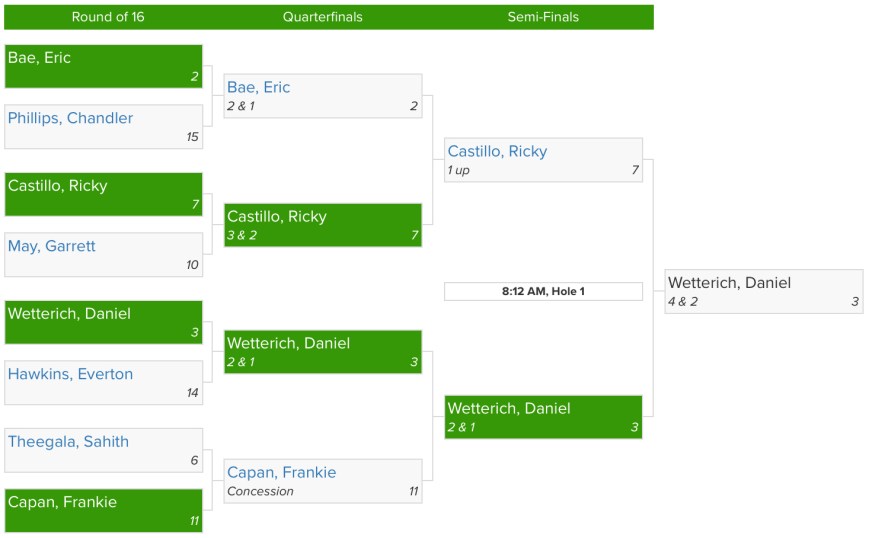Click the Semi-Finals column header
This screenshot has width=869, height=538.
[x=543, y=17]
